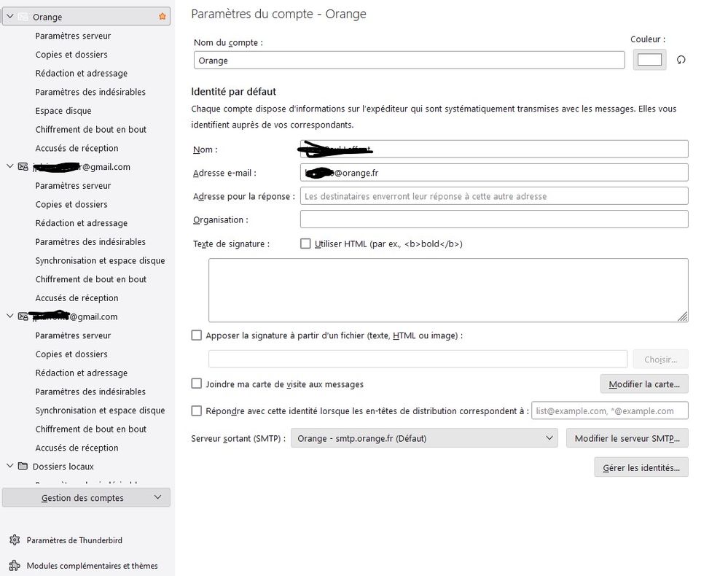
Task: Enable the Utiliser HTML checkbox
Action: pyautogui.click(x=305, y=244)
